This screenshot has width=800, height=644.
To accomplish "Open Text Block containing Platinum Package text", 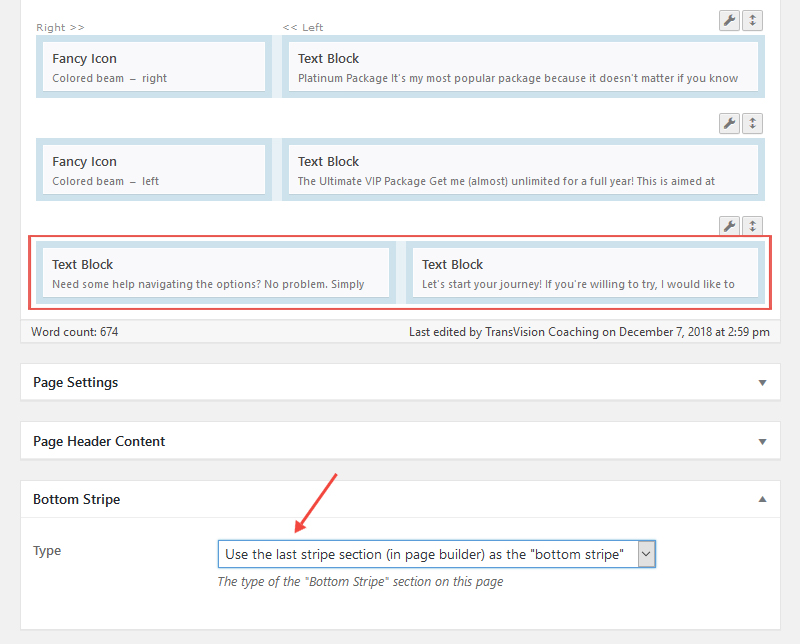I will 523,67.
